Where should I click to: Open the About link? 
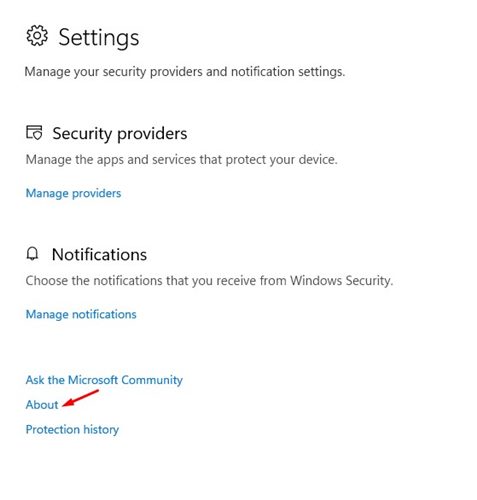pos(42,405)
